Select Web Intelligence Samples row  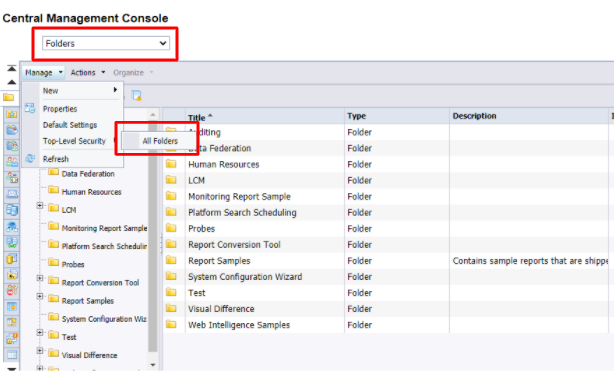click(x=388, y=325)
